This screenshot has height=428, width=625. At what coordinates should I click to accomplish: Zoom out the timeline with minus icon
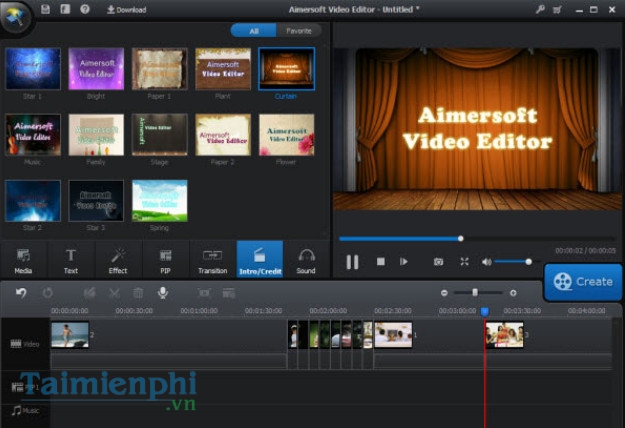(444, 293)
